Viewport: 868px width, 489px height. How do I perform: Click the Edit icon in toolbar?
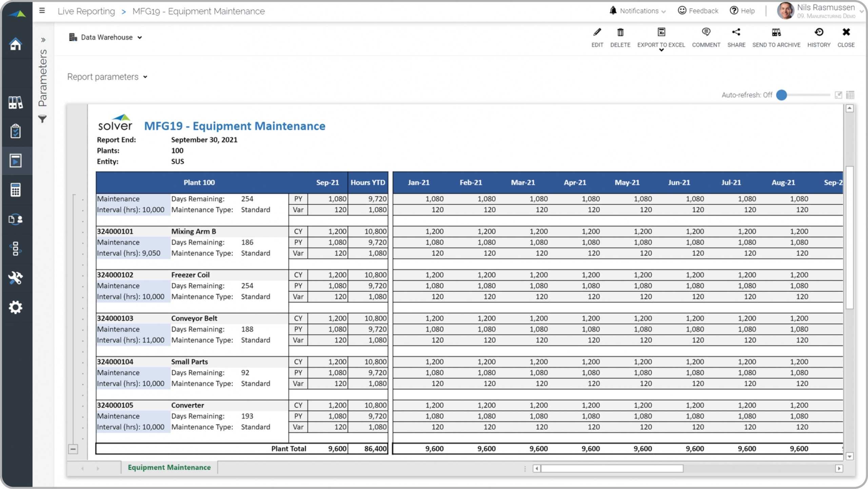[x=597, y=32]
